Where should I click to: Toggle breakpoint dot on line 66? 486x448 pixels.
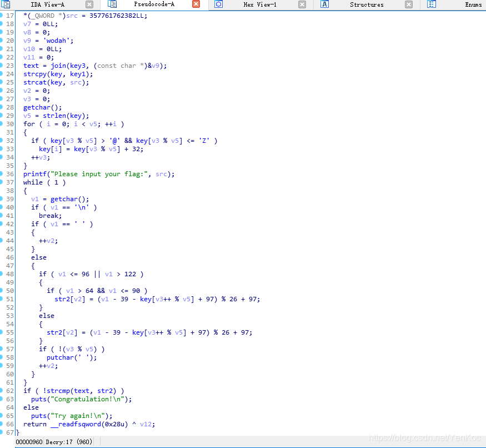click(x=1, y=424)
